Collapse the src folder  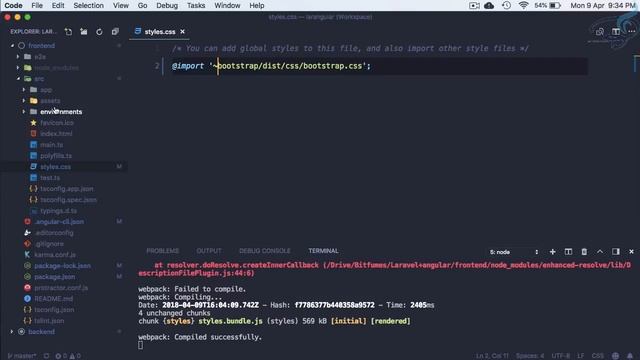(x=18, y=79)
